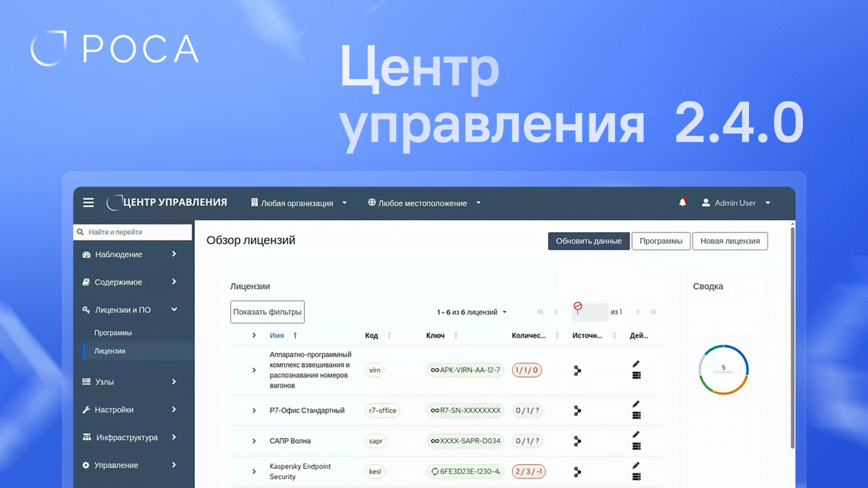Collapse the Лицензии и ПО menu

[174, 310]
